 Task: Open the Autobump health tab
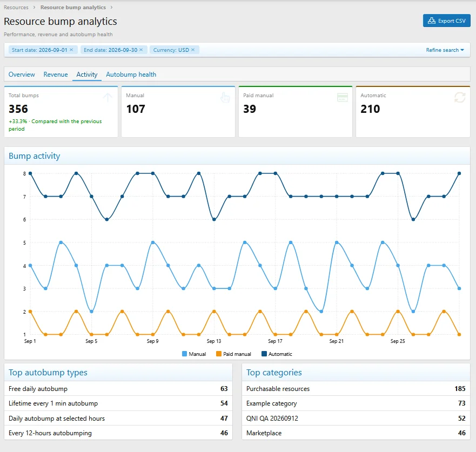pos(131,75)
